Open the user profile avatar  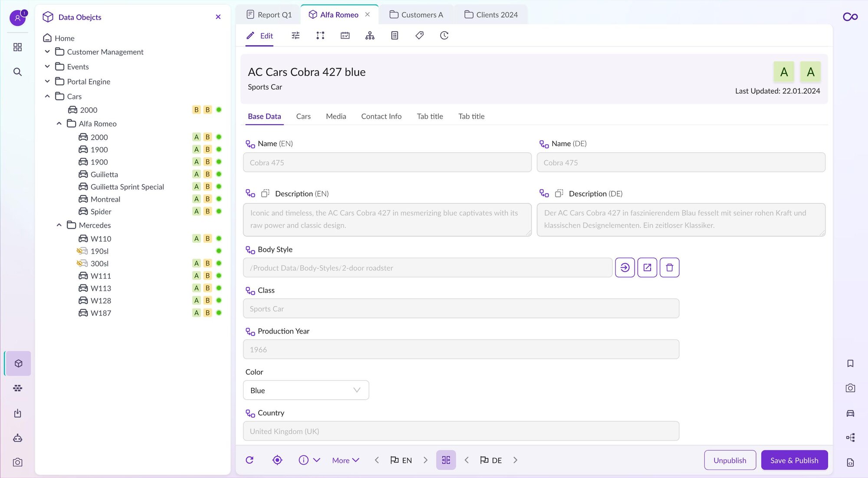(x=17, y=18)
